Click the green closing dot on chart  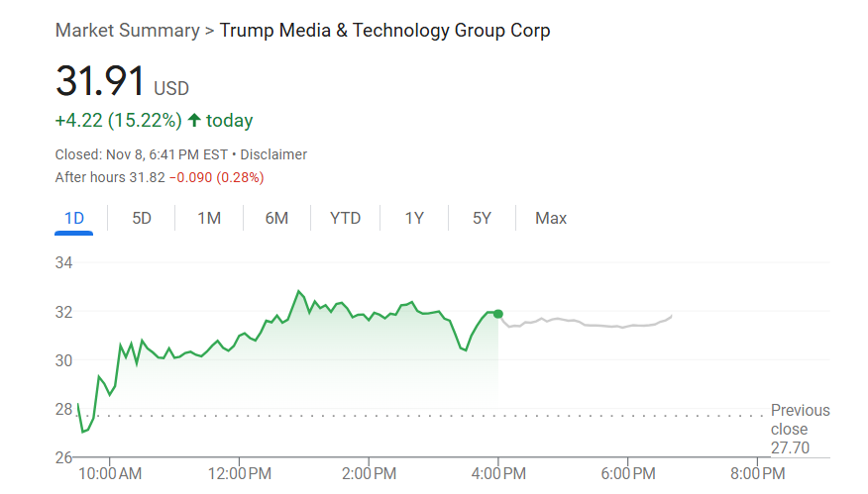click(x=497, y=314)
